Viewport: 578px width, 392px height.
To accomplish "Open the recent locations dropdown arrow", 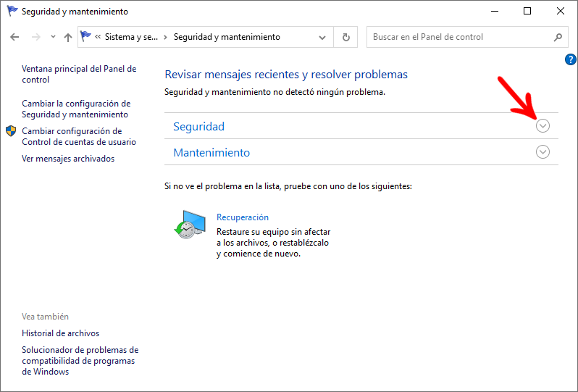I will coord(53,36).
